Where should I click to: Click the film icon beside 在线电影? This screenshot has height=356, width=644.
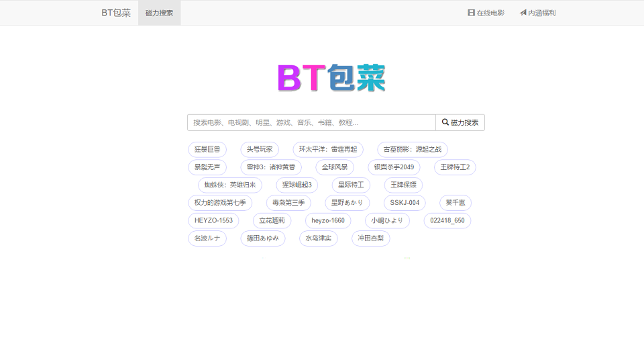471,13
